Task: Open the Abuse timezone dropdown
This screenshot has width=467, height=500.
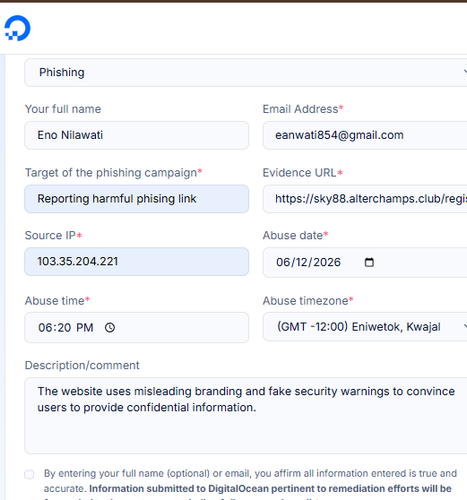Action: (x=365, y=327)
